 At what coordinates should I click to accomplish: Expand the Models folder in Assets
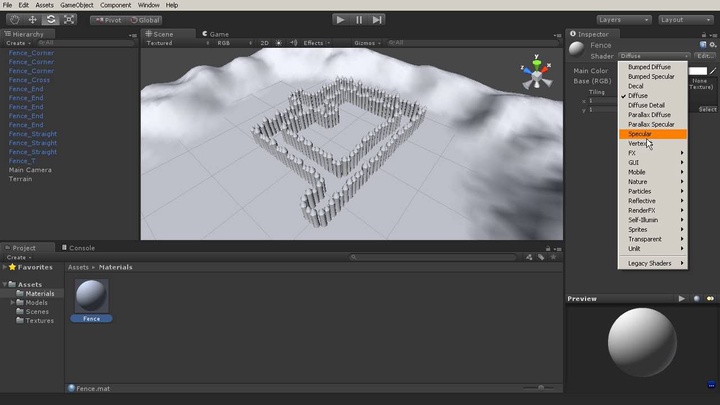coord(13,302)
